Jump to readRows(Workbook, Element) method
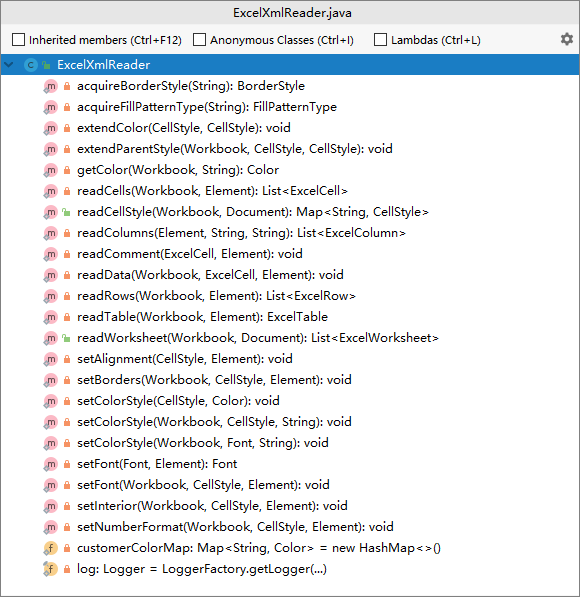The height and width of the screenshot is (597, 580). pos(216,296)
